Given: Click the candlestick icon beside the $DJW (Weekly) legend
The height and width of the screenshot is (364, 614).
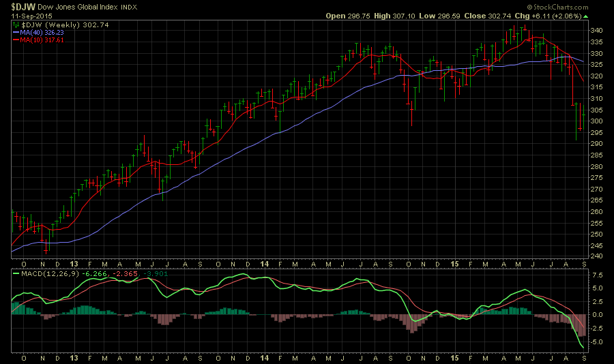Looking at the screenshot, I should (x=16, y=25).
